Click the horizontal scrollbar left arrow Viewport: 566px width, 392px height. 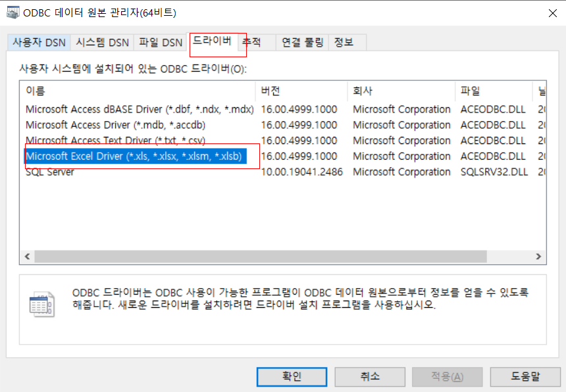pyautogui.click(x=28, y=257)
